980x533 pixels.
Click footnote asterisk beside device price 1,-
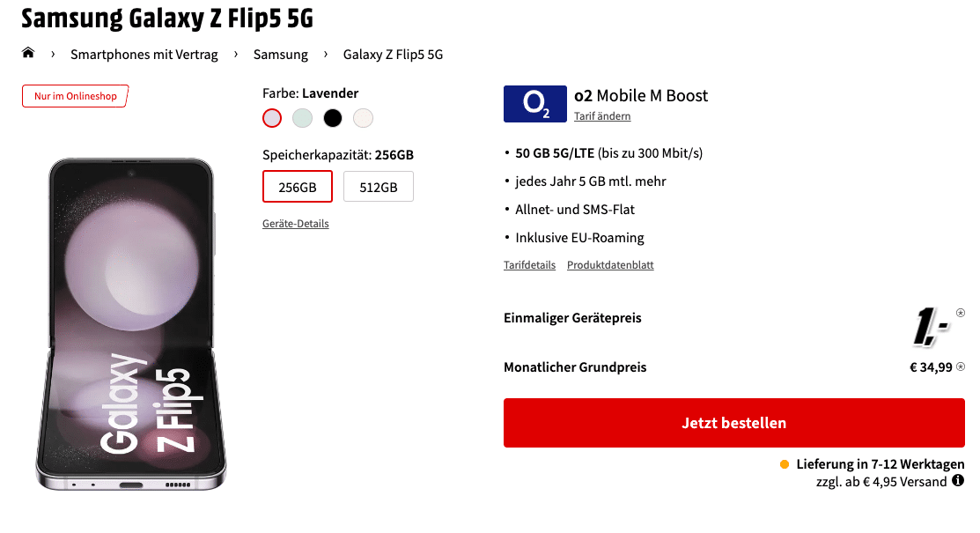(x=960, y=313)
